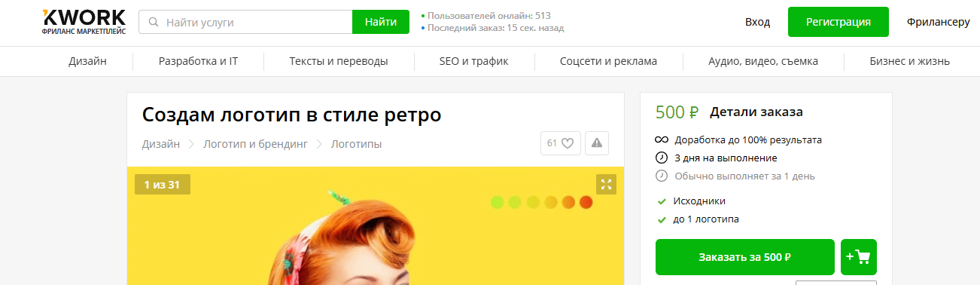The image size is (980, 285).
Task: Open the 'Бизнес и жизнь' menu
Action: 909,62
